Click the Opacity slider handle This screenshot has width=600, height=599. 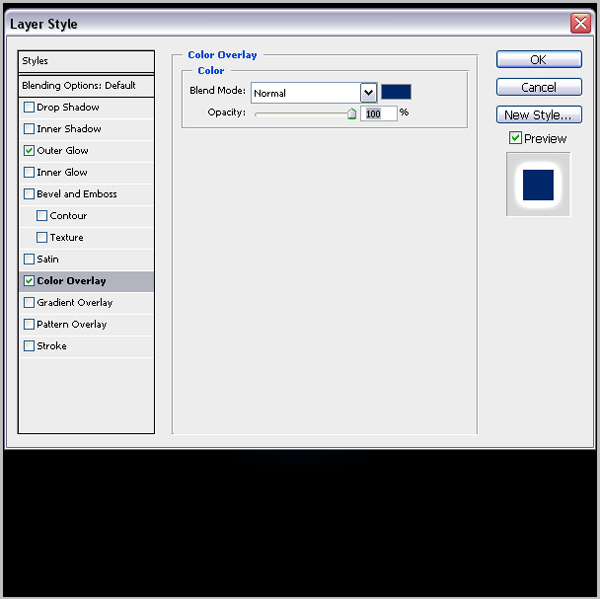tap(352, 114)
